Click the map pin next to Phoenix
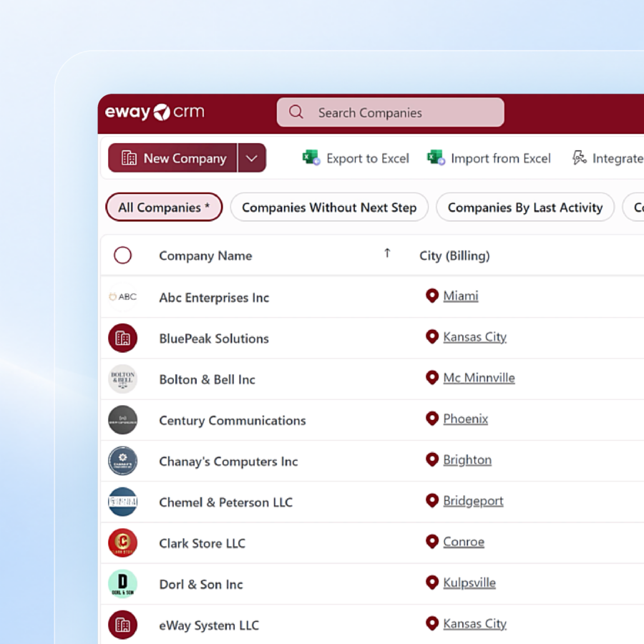 (431, 419)
